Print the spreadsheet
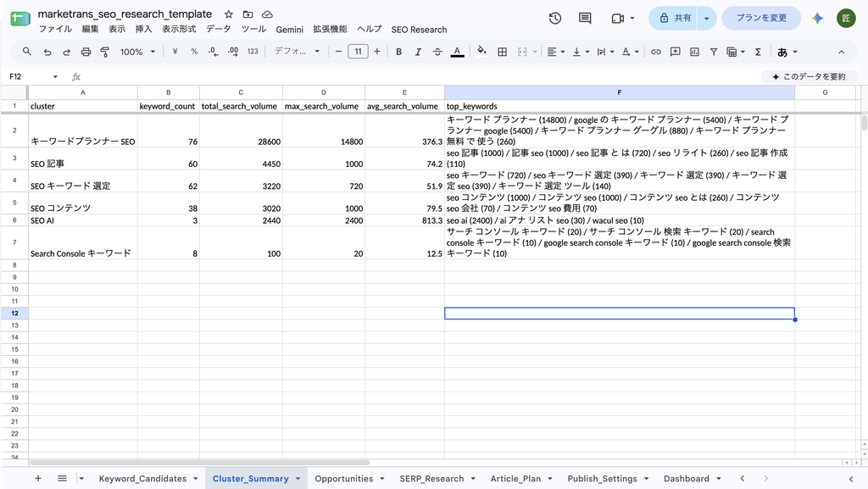The width and height of the screenshot is (868, 489). click(x=86, y=52)
